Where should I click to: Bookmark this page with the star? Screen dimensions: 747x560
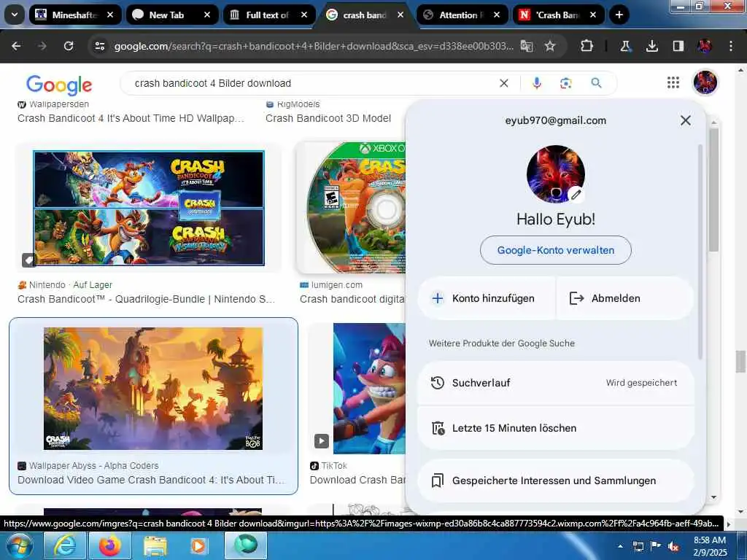point(550,46)
